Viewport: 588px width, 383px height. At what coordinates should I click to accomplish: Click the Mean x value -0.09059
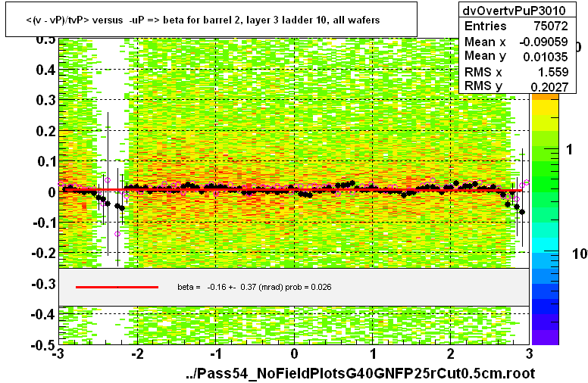point(543,42)
